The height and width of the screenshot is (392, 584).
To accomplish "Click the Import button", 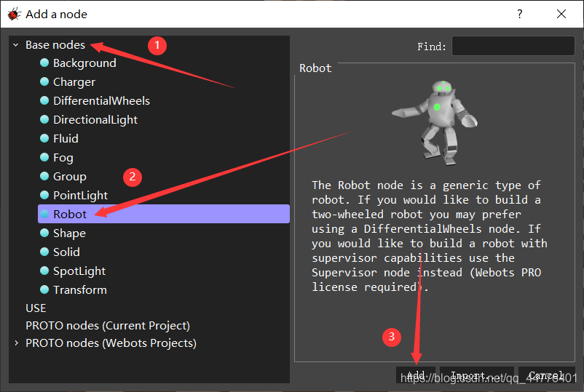I will (477, 375).
